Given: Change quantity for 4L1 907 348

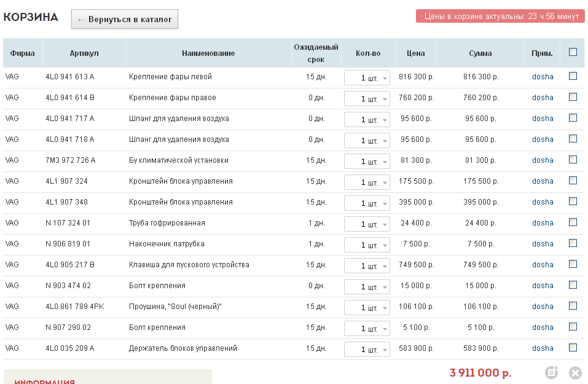Looking at the screenshot, I should (367, 203).
